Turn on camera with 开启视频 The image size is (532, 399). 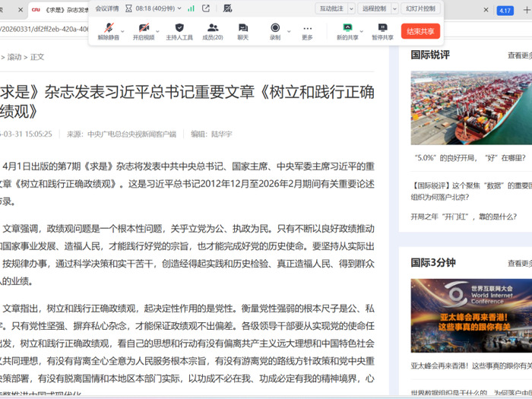tap(143, 30)
